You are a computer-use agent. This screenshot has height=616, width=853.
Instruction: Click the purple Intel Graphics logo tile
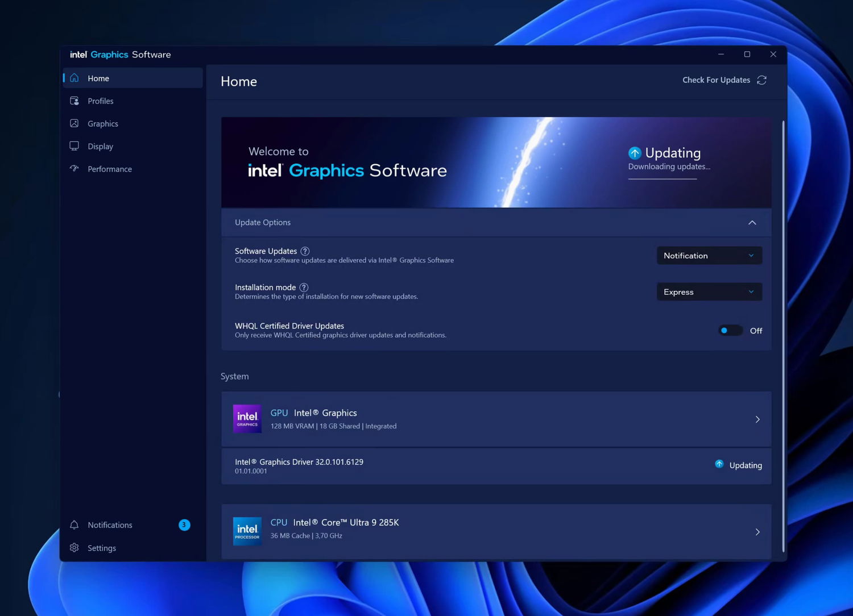click(x=247, y=419)
